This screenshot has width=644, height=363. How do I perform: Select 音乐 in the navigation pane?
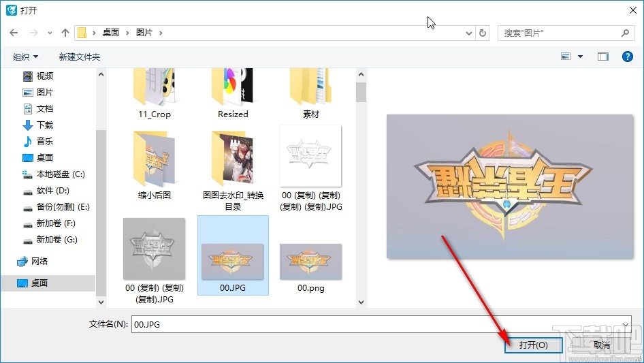click(45, 141)
